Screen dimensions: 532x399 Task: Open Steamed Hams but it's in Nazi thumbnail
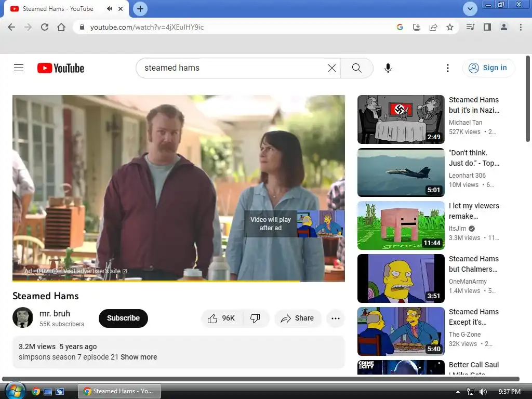(401, 119)
